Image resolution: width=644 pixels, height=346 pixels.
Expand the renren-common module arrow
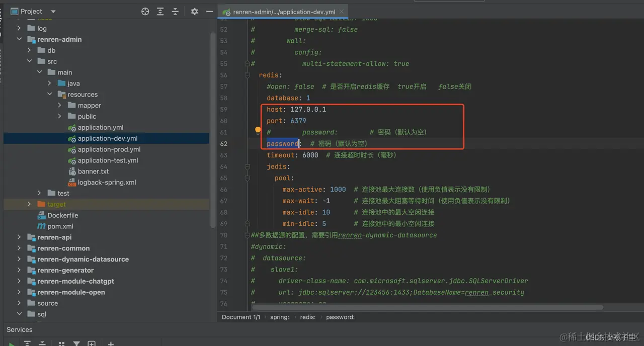(x=19, y=248)
